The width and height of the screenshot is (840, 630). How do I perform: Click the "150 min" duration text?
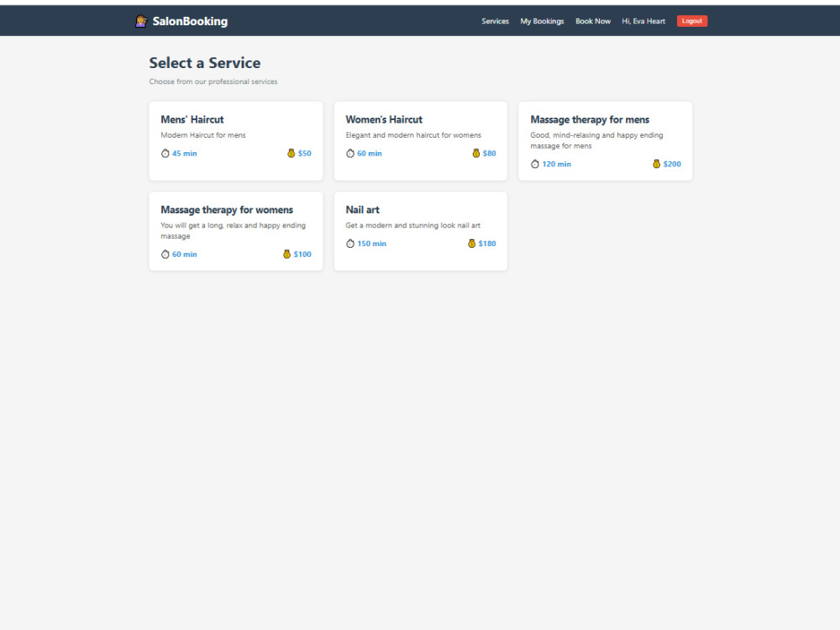pos(372,244)
